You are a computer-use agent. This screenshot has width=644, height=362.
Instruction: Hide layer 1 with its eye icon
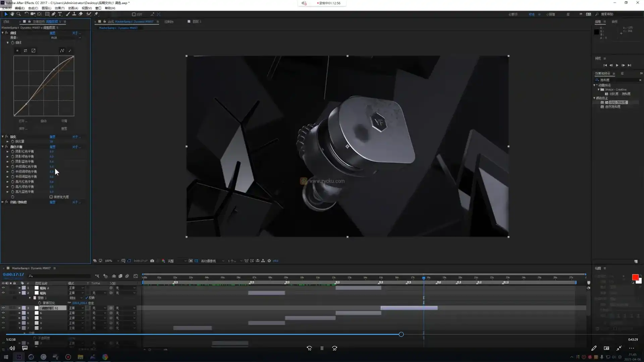tap(3, 288)
